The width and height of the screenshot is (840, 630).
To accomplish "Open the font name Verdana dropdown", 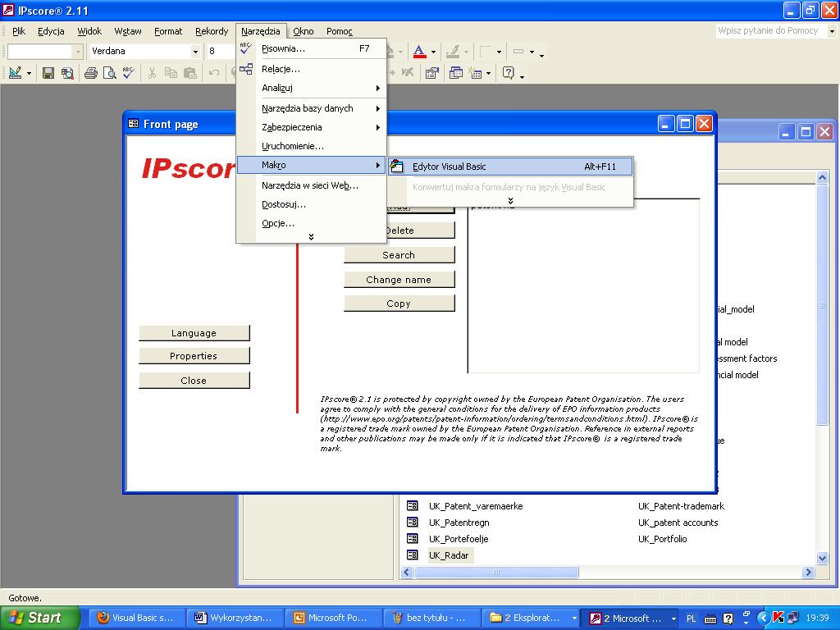I will pyautogui.click(x=195, y=52).
